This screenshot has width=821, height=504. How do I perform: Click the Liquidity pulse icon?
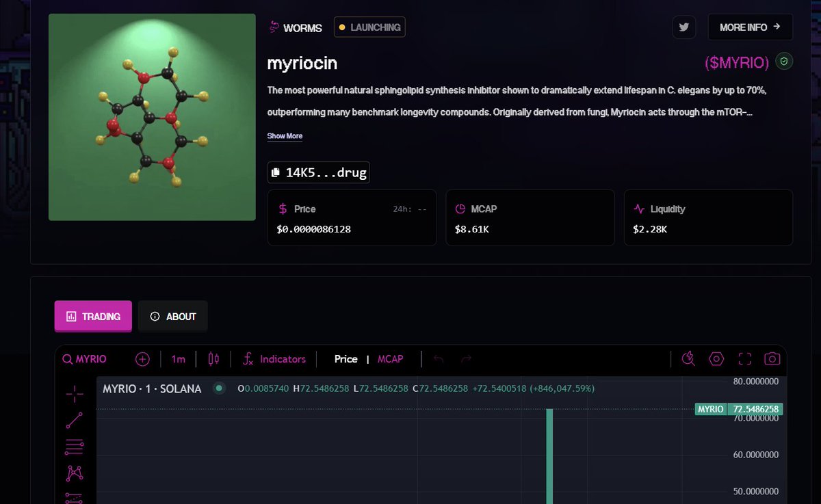tap(639, 209)
